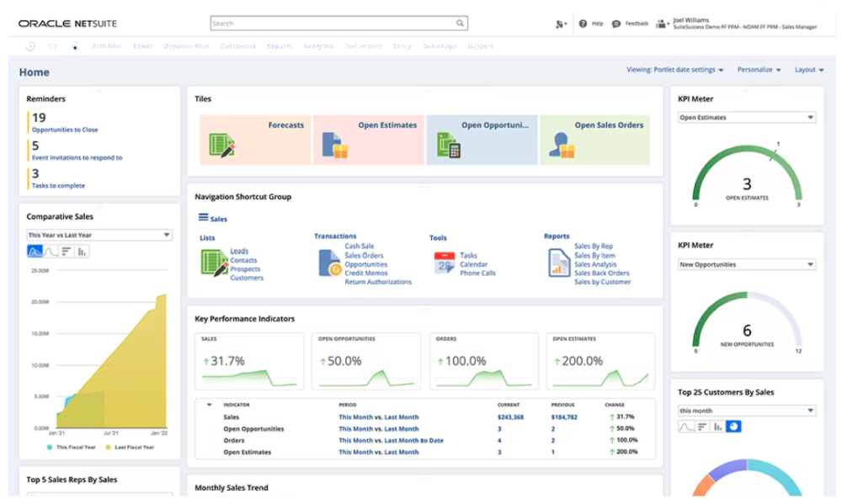Screen dimensions: 842x504
Task: Click the search magnifier icon
Action: (x=458, y=23)
